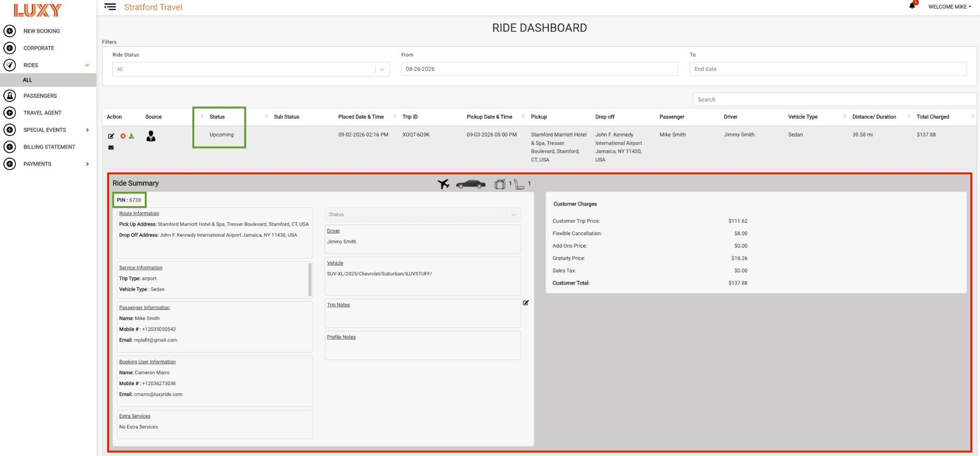
Task: Click the envelope email icon in Action column
Action: click(x=111, y=148)
